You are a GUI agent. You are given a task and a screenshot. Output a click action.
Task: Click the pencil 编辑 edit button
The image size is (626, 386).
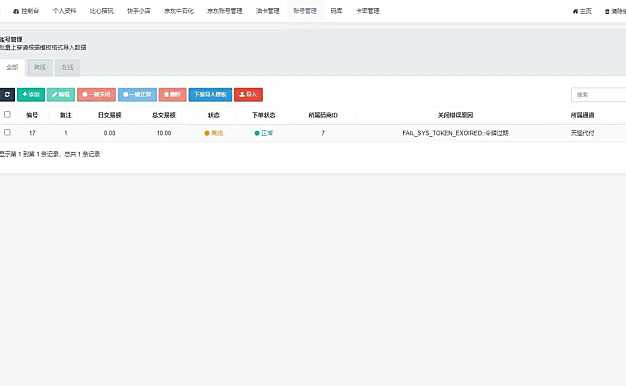61,95
